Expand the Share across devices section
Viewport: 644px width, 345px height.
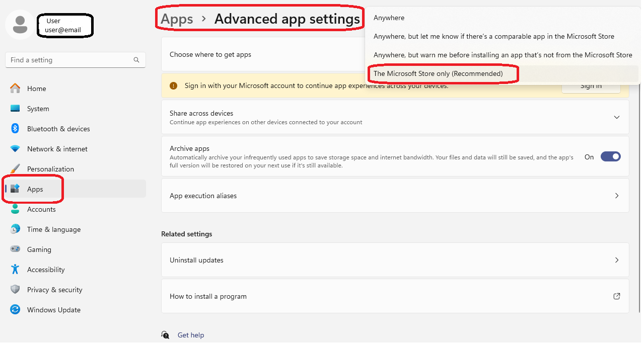tap(617, 117)
